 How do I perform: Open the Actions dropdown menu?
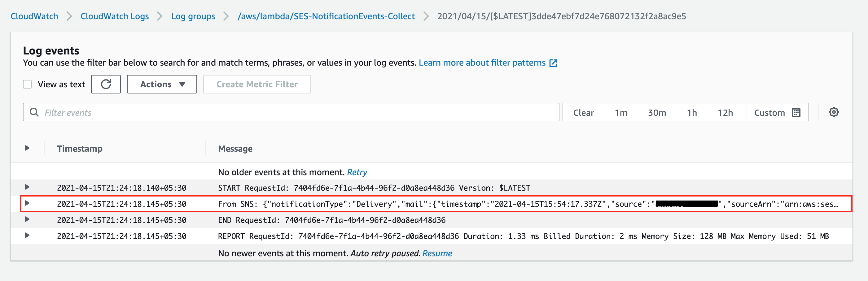[162, 84]
